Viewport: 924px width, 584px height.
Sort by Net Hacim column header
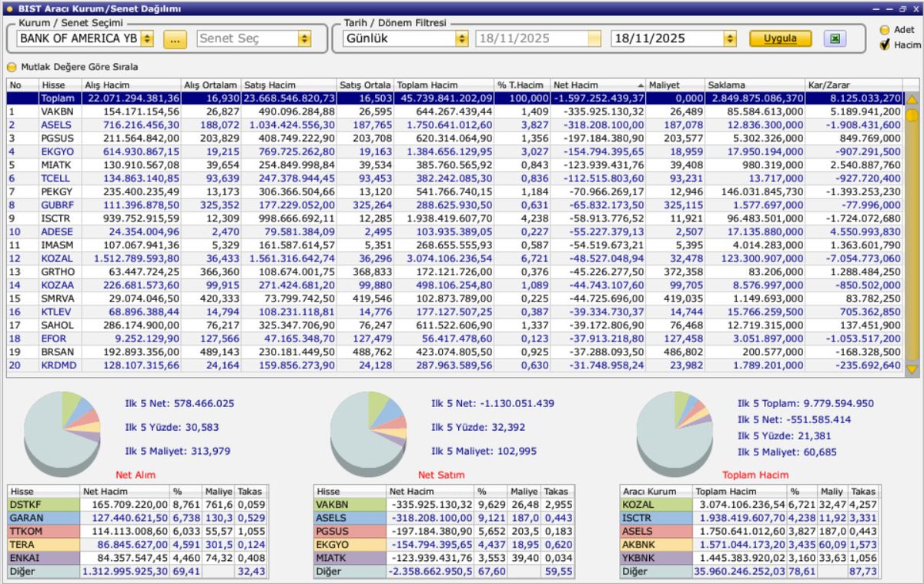click(598, 85)
